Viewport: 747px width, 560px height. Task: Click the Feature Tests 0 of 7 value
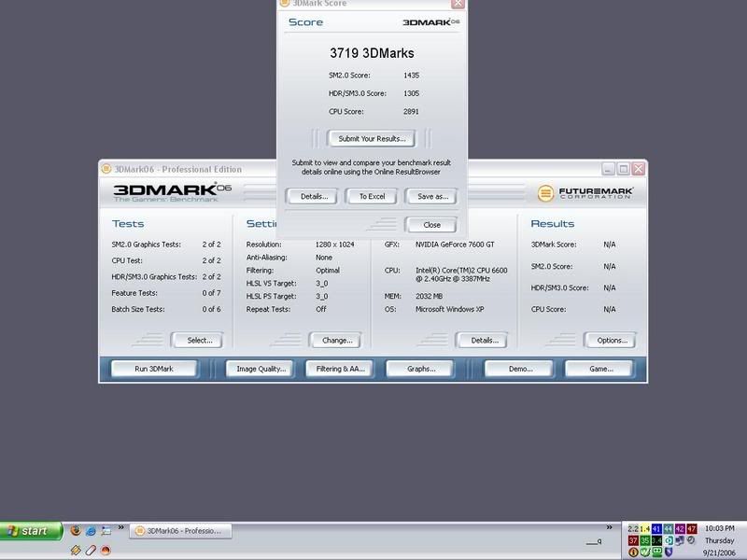pyautogui.click(x=212, y=293)
